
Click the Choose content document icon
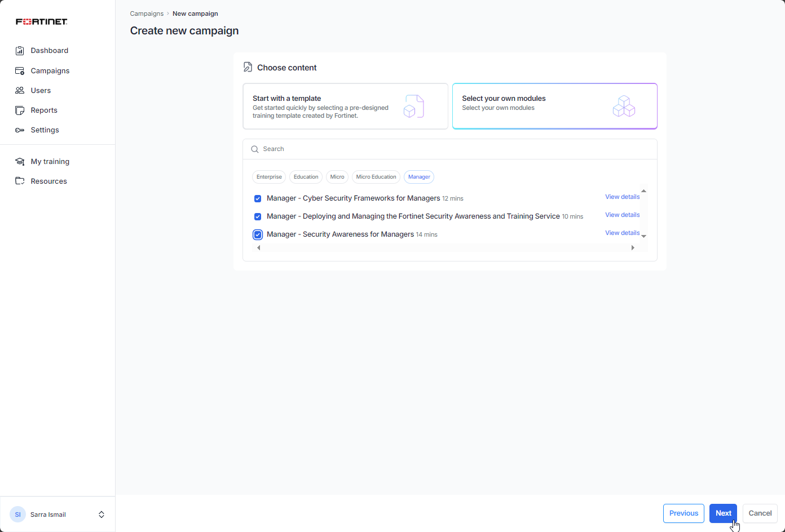tap(248, 67)
